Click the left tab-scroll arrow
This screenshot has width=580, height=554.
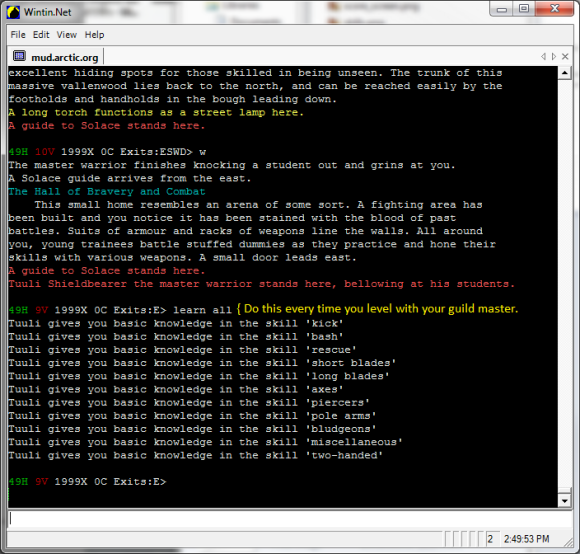click(x=543, y=57)
